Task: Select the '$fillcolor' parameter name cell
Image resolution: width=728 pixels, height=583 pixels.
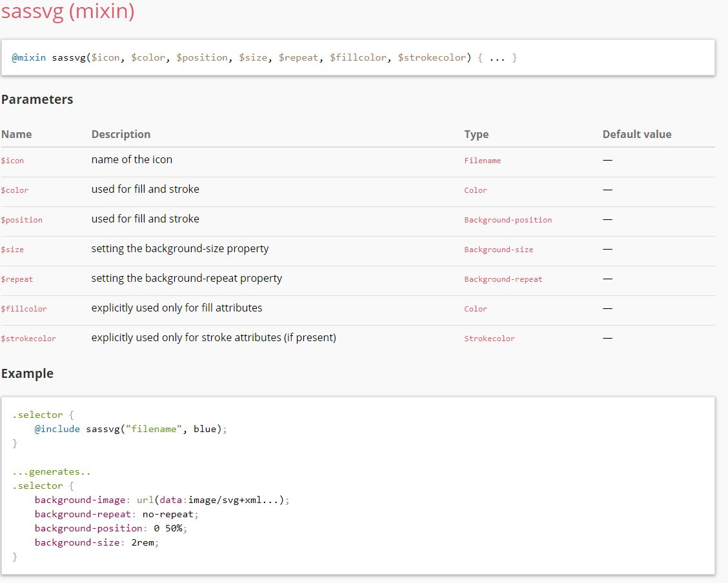Action: 24,309
